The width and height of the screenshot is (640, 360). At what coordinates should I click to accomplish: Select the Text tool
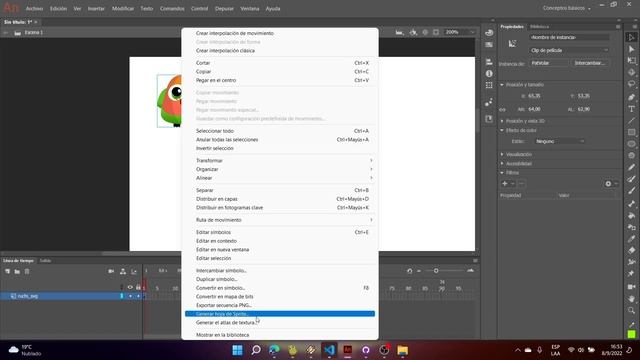631,109
